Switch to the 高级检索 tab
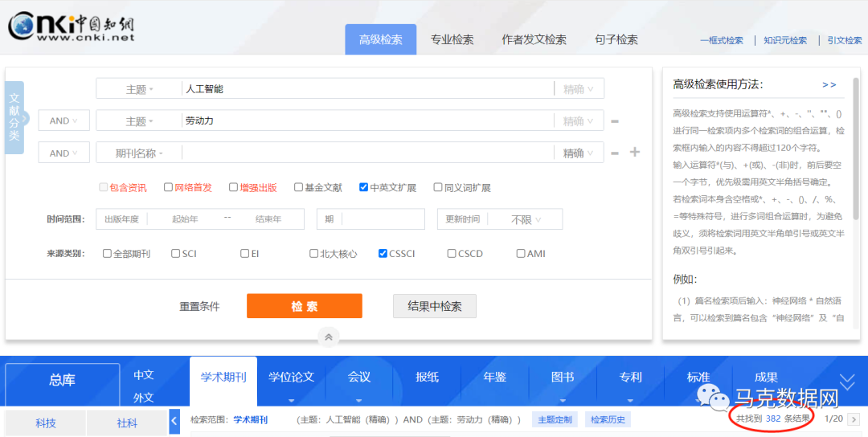This screenshot has width=868, height=437. (380, 39)
